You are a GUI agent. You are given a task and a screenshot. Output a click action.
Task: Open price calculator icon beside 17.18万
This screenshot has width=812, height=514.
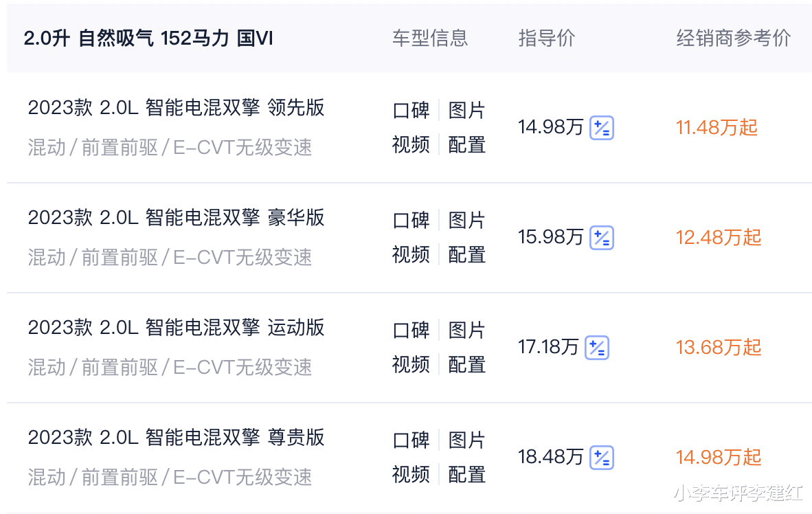(x=596, y=348)
